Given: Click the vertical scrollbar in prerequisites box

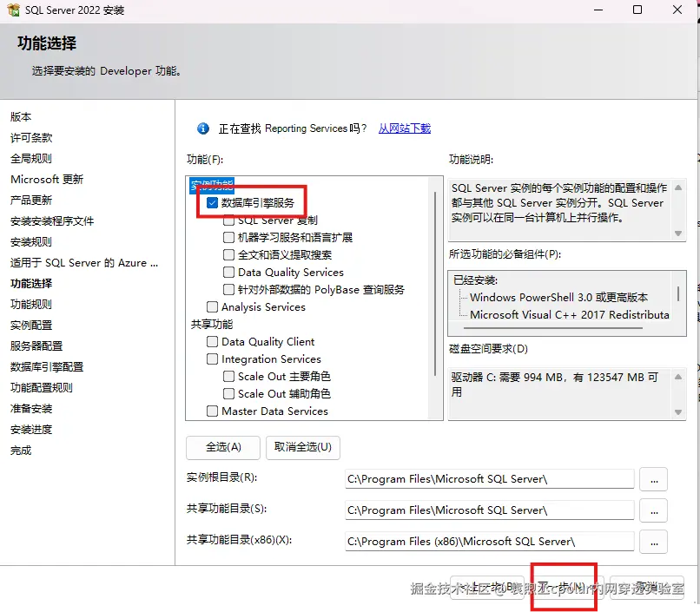Looking at the screenshot, I should (x=678, y=294).
